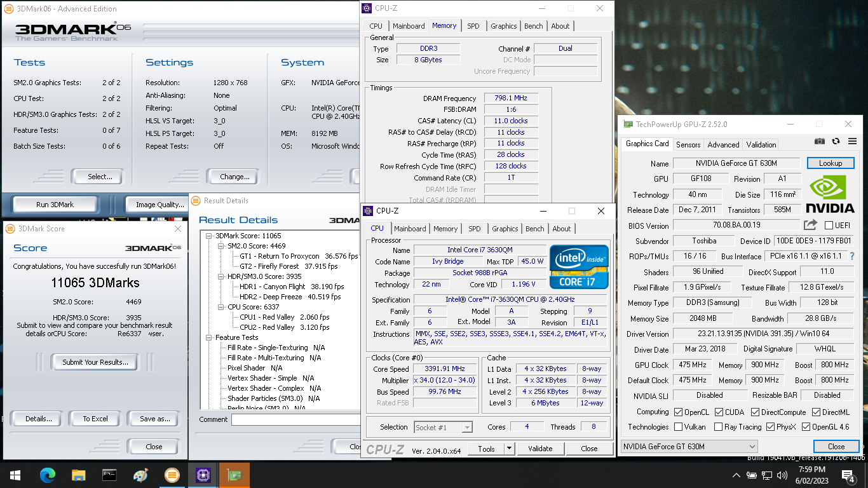Image resolution: width=868 pixels, height=488 pixels.
Task: Open the Socket #1 selection dropdown
Action: click(x=443, y=428)
